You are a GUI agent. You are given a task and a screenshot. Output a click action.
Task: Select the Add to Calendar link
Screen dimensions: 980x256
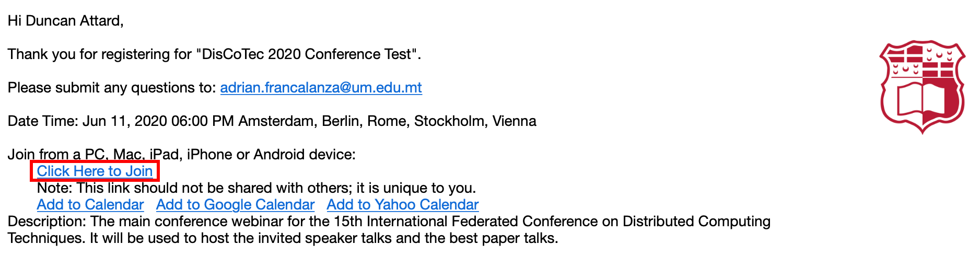(90, 204)
